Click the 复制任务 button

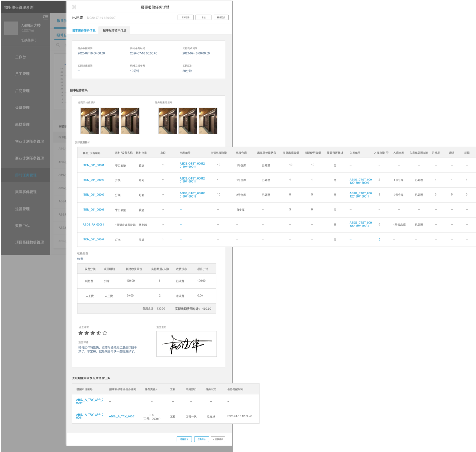(x=186, y=17)
